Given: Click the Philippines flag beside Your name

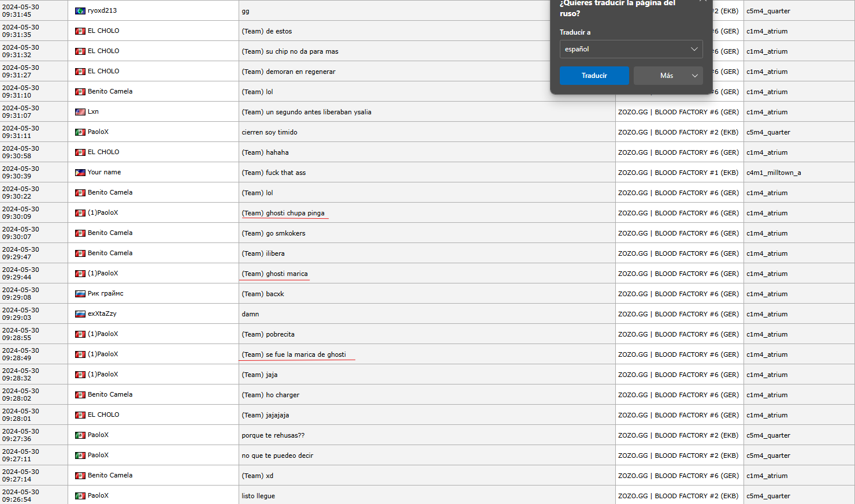Looking at the screenshot, I should (80, 173).
